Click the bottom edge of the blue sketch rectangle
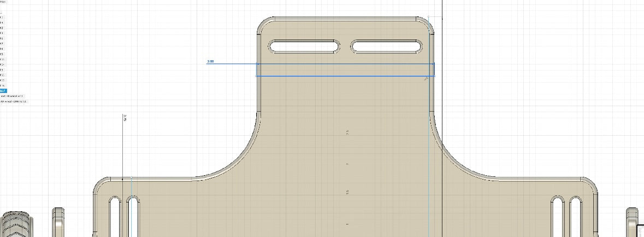Screen dimensions: 644x237 (x=345, y=76)
